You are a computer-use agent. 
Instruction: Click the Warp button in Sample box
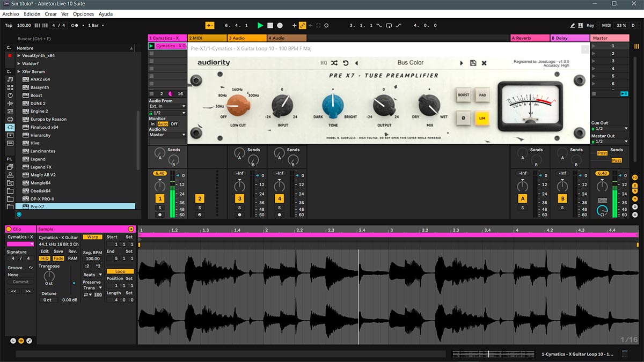(x=93, y=237)
